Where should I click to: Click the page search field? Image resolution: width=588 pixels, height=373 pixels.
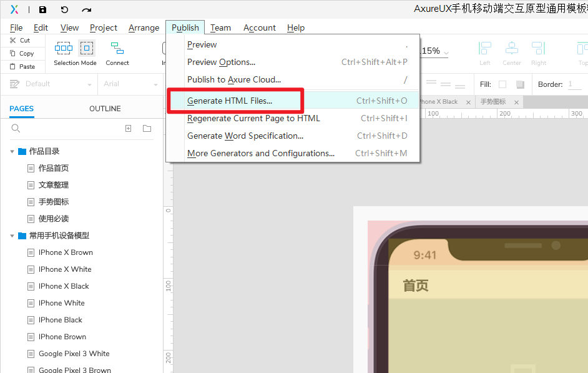point(62,128)
